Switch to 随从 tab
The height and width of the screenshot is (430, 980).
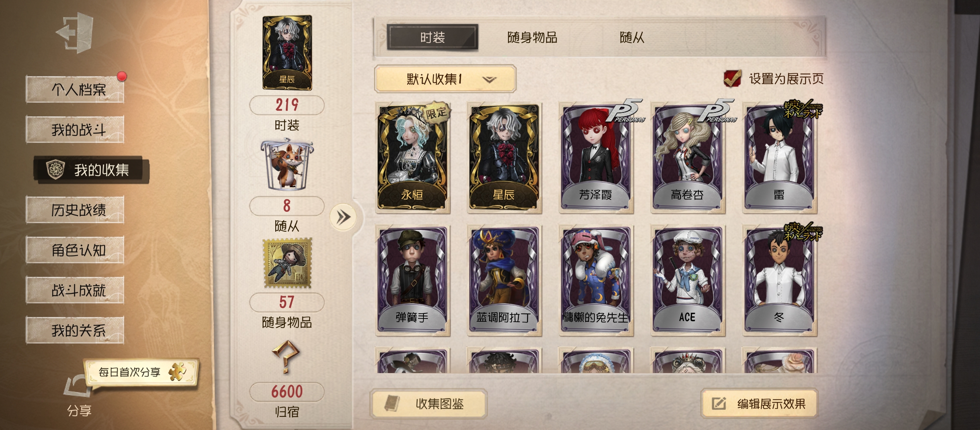[x=632, y=37]
